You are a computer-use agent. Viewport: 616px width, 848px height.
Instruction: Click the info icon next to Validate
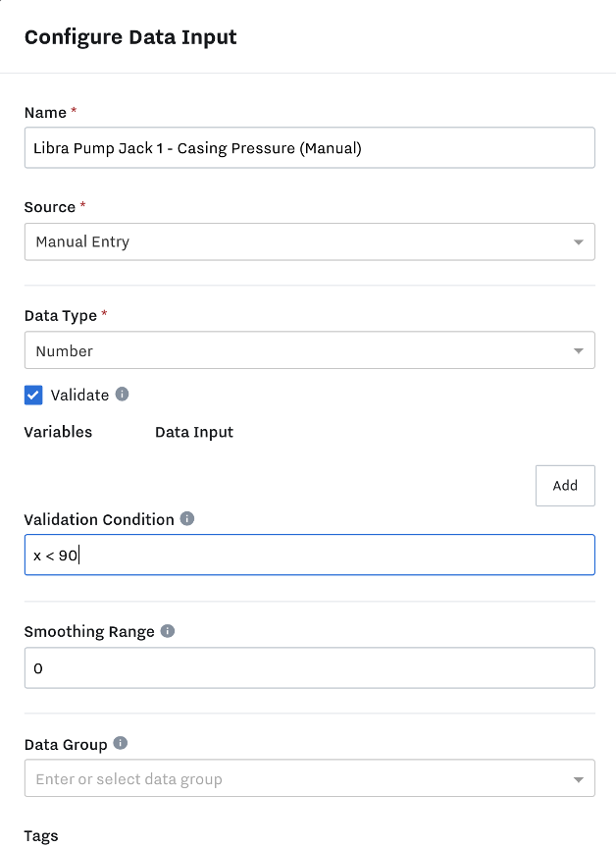(122, 395)
